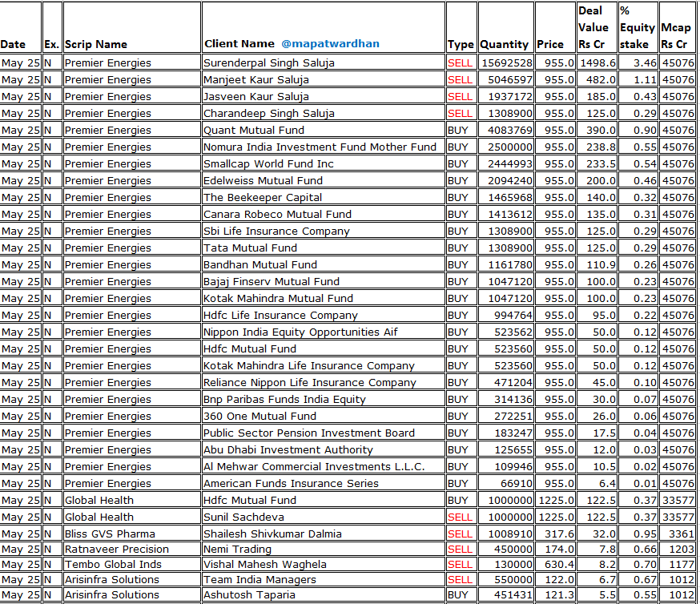Click equity stake 3.46 cell

638,63
